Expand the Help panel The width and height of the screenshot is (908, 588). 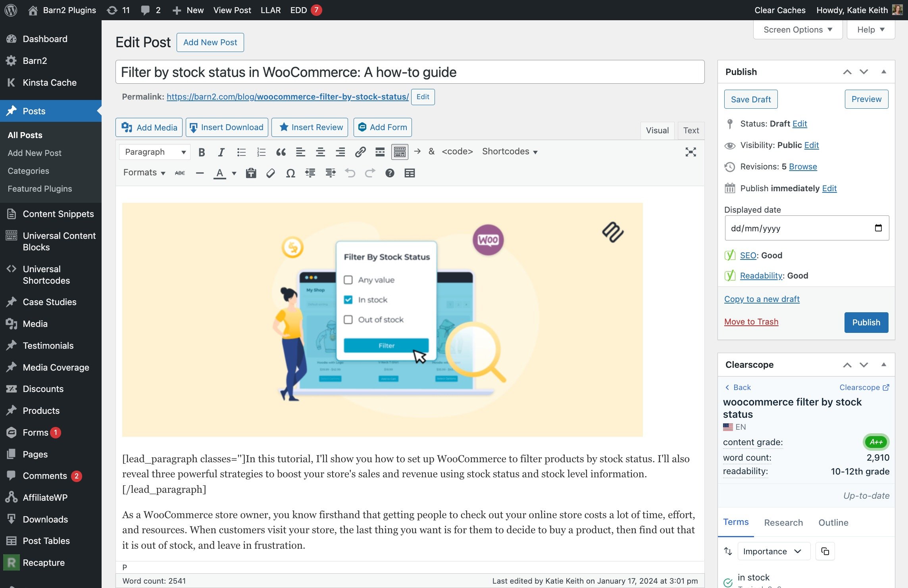pyautogui.click(x=871, y=30)
